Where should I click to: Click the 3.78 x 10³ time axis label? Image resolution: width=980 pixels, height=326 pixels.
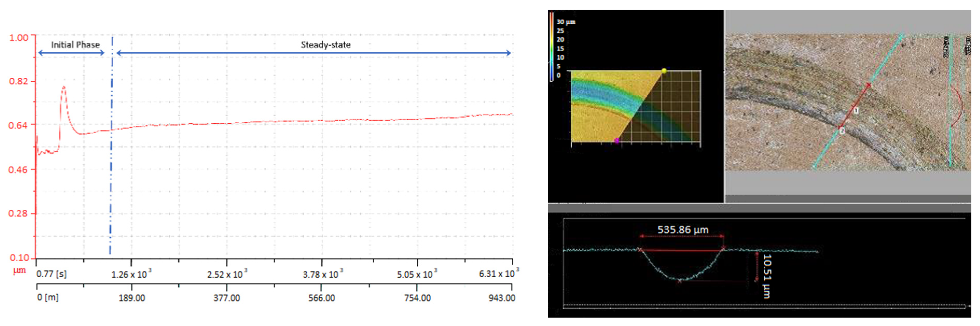coord(323,274)
